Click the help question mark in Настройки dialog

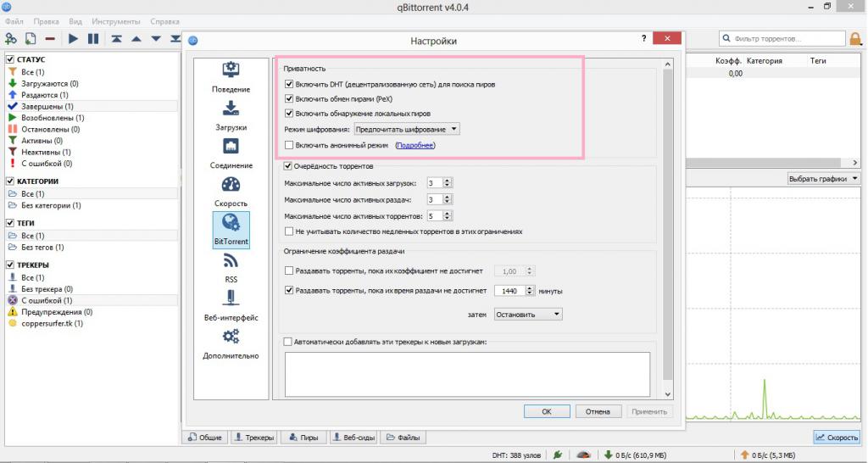[644, 39]
